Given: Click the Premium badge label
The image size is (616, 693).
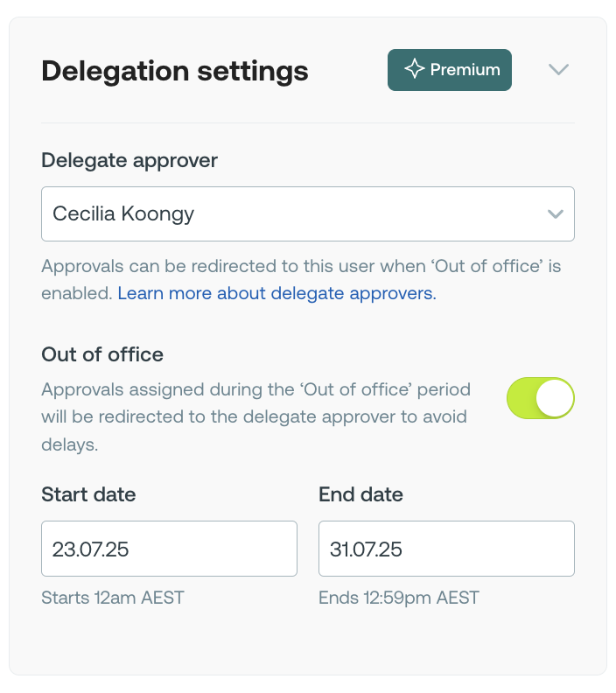Looking at the screenshot, I should point(465,70).
